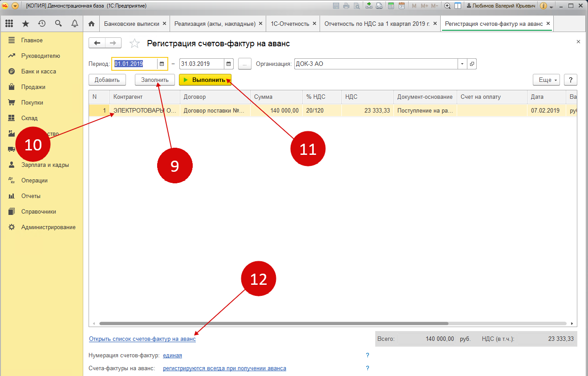Open the Calculator icon in title bar
The image size is (588, 376).
391,6
